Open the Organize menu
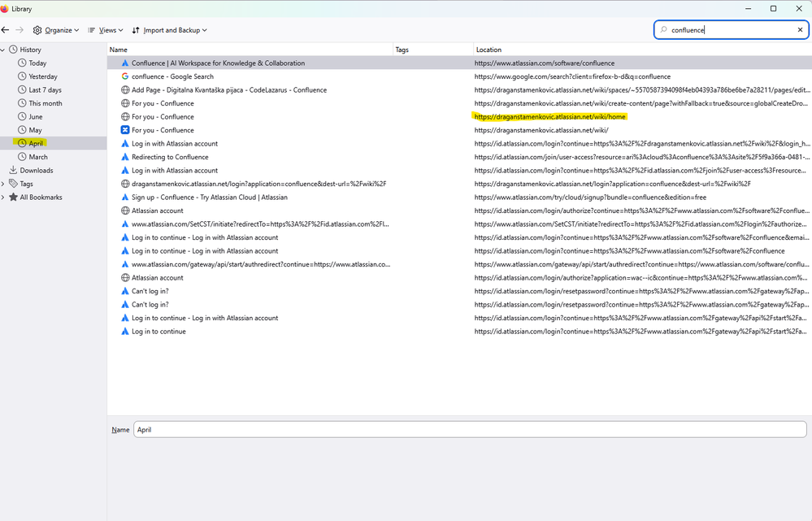812x521 pixels. (56, 30)
